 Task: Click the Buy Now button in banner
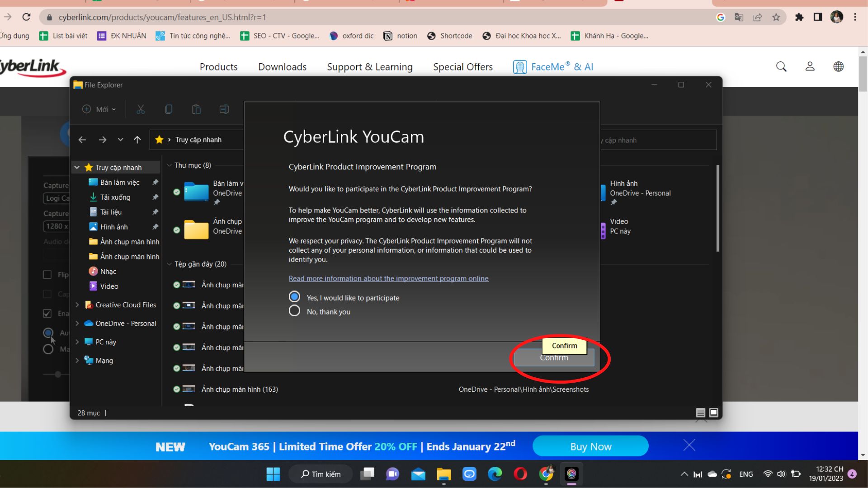[x=590, y=446]
